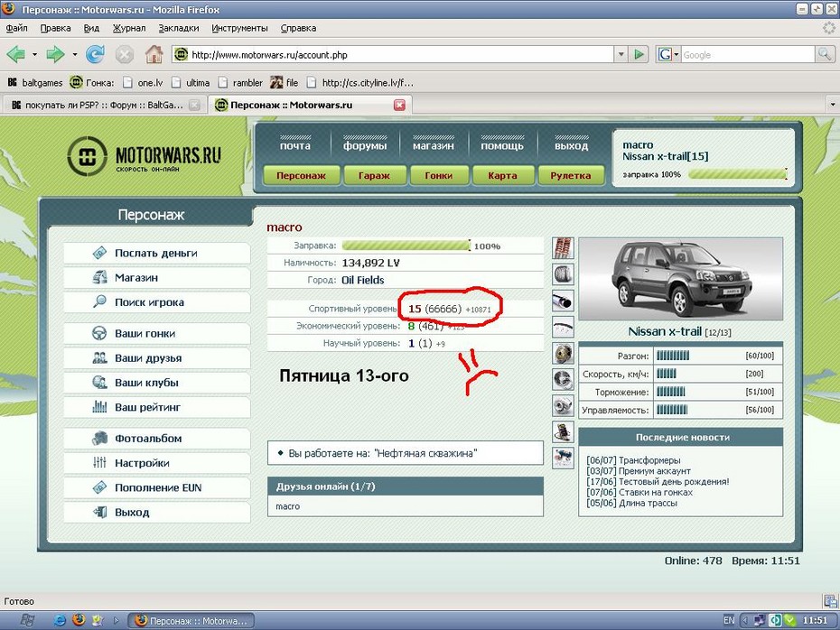Click the Разгон stat bar
The width and height of the screenshot is (840, 630).
click(673, 356)
